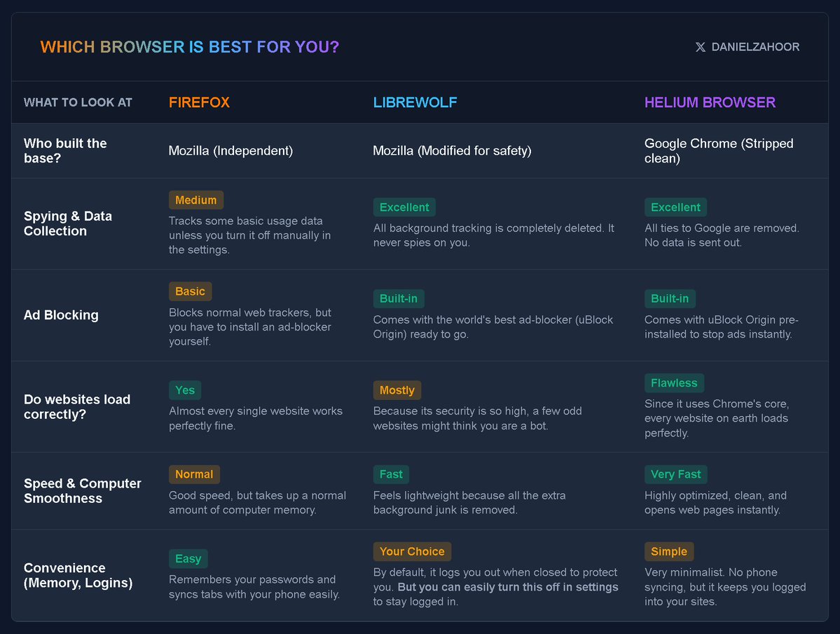Click 'Mozilla (Independent)' cell
Viewport: 840px width, 634px height.
[x=231, y=151]
